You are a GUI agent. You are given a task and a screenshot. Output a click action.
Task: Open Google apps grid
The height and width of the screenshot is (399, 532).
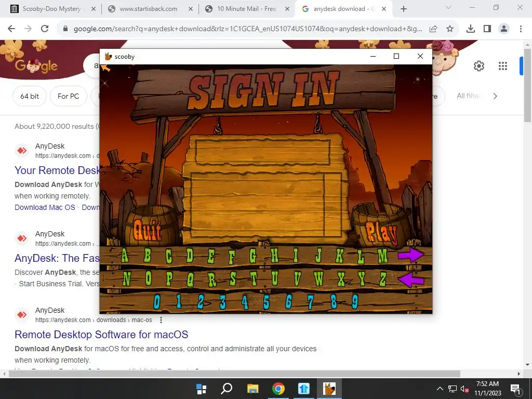tap(503, 66)
